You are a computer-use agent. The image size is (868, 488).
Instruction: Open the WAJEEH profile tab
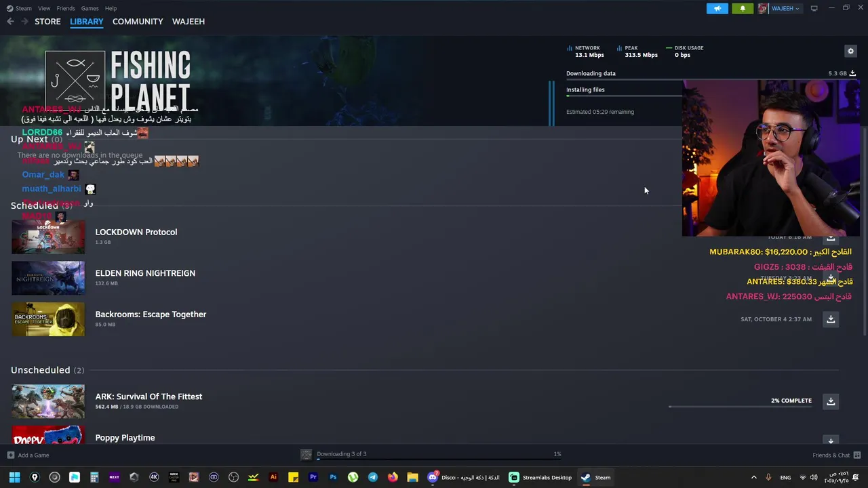point(189,22)
